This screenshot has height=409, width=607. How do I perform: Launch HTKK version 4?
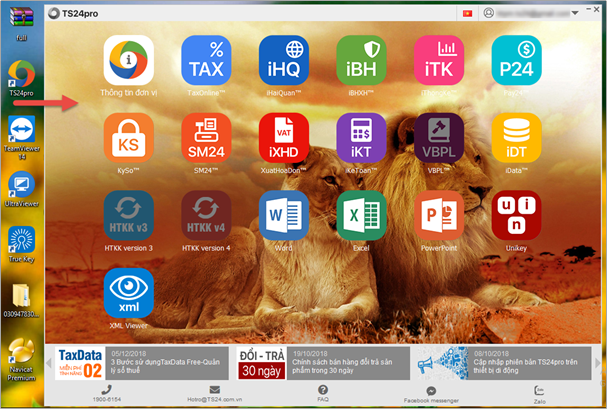tap(206, 216)
